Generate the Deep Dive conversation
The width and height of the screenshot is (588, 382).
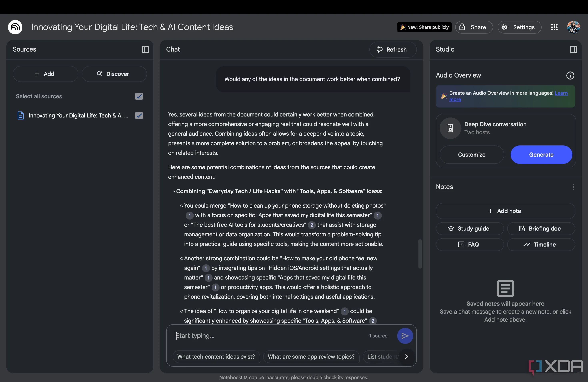(x=541, y=155)
